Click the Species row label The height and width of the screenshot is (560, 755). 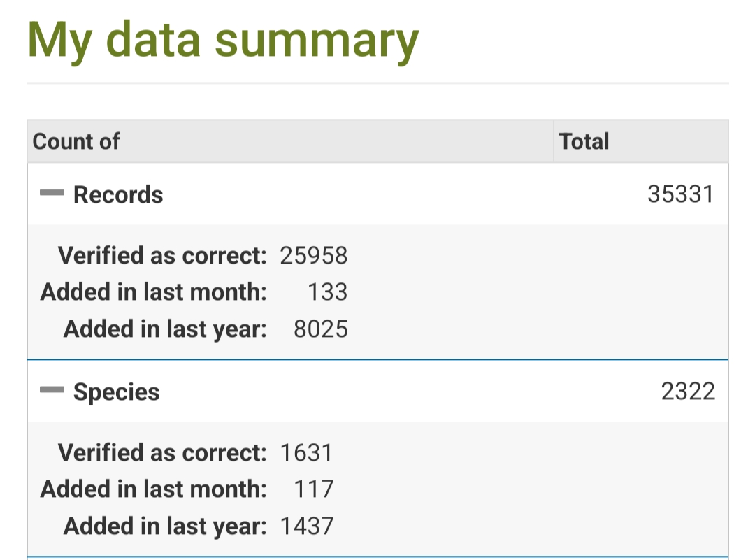116,392
